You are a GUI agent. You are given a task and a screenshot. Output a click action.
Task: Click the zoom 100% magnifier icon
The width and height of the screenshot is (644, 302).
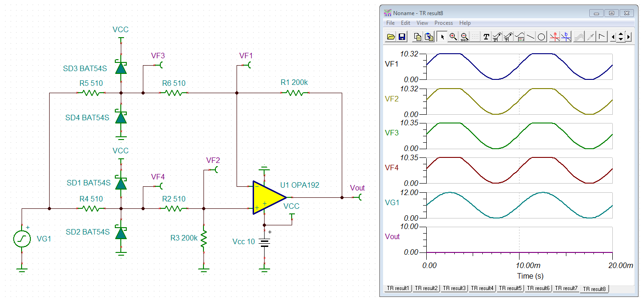point(464,37)
